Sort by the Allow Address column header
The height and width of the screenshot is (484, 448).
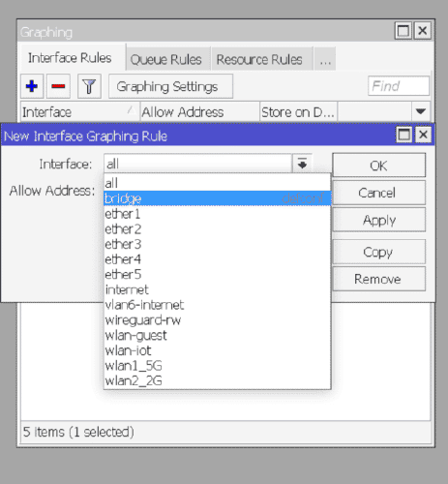(199, 112)
